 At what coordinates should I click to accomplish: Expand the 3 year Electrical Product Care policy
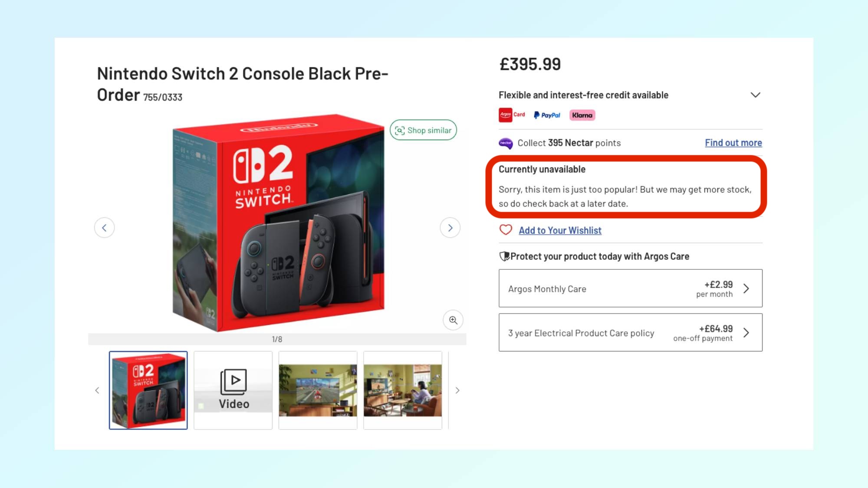pyautogui.click(x=746, y=332)
